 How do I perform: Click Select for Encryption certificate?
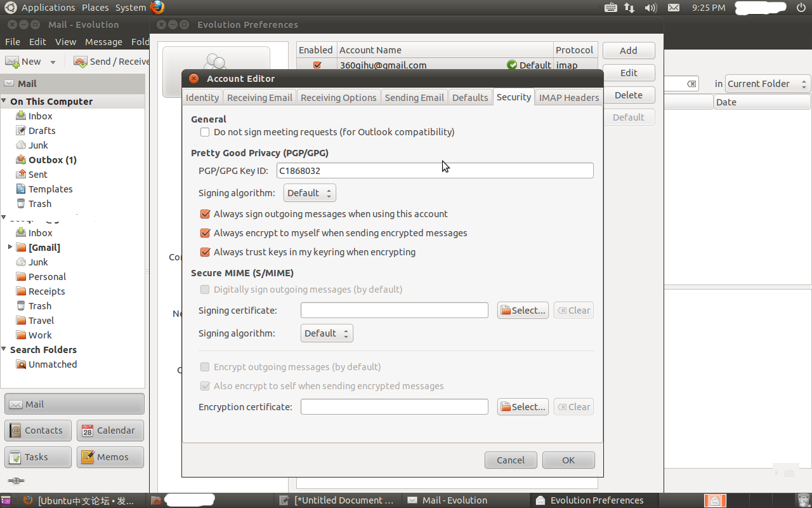click(523, 407)
